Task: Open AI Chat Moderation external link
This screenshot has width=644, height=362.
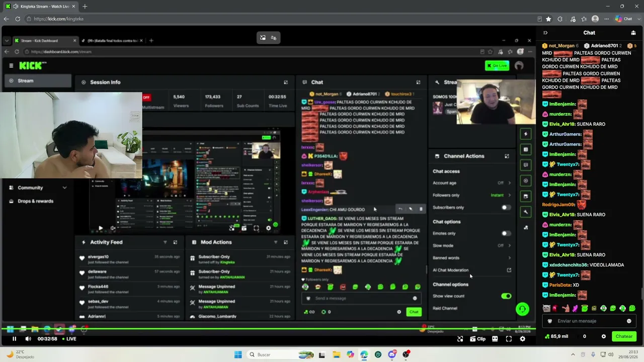Action: tap(509, 270)
